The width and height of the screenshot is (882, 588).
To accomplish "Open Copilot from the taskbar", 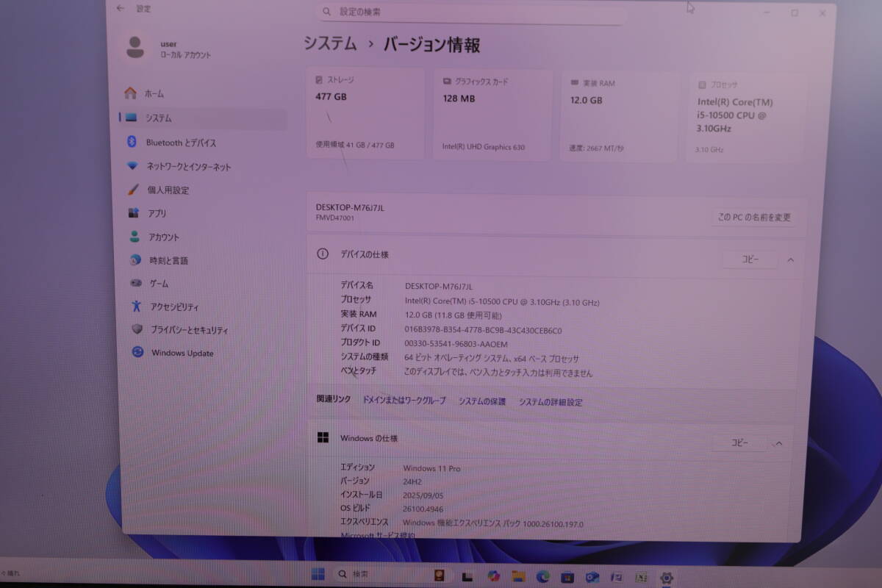I will [492, 576].
